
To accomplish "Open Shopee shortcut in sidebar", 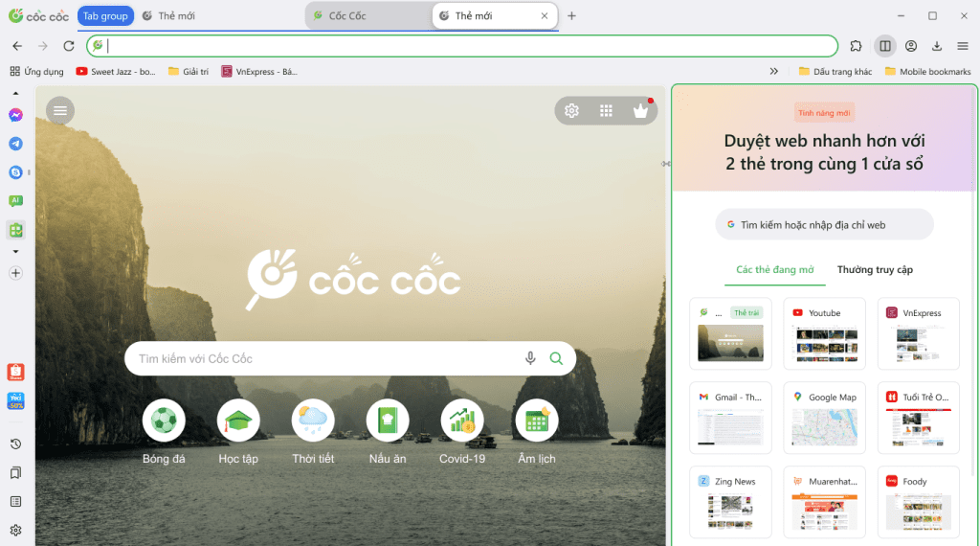I will (x=15, y=372).
